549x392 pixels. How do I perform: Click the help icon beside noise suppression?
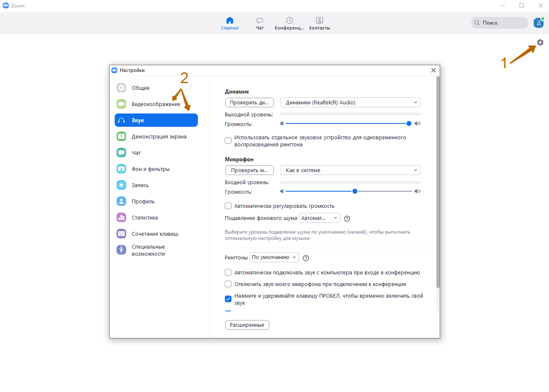[347, 219]
